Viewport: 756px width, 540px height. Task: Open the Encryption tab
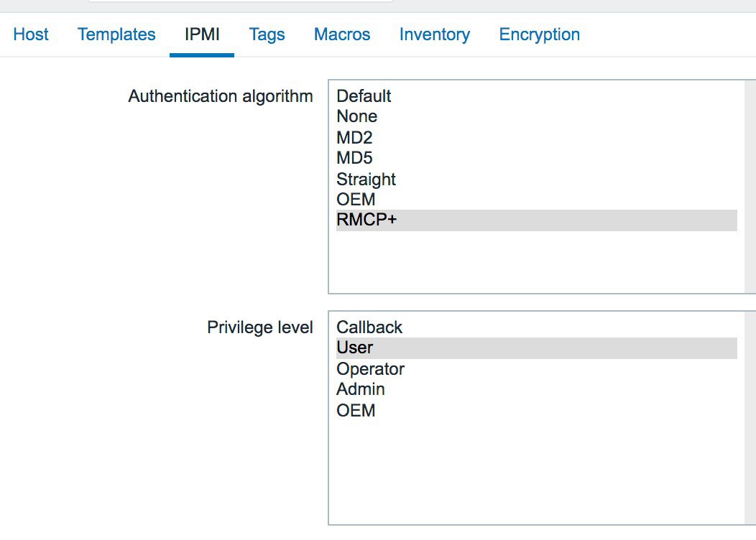540,34
